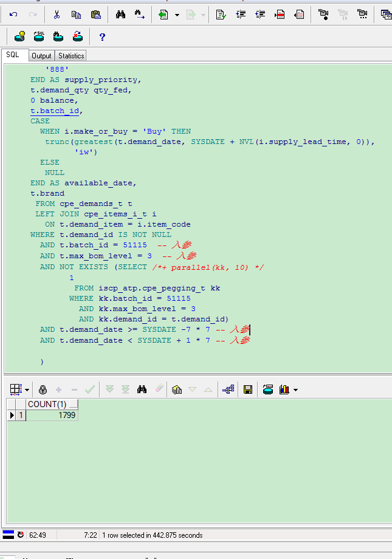Click the green Navigate Back icon
Screen dimensions: 392x559
tap(163, 15)
